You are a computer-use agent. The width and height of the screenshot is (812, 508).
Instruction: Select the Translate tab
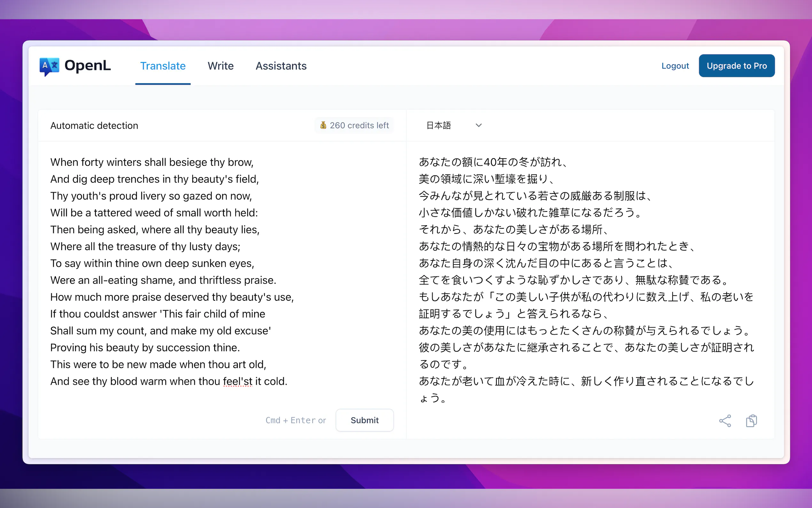163,66
